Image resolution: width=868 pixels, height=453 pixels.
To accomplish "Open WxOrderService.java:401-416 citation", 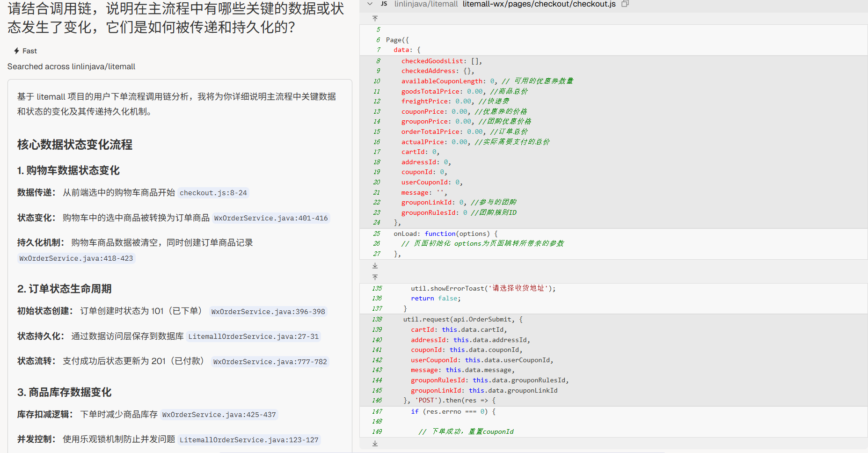I will [x=270, y=218].
